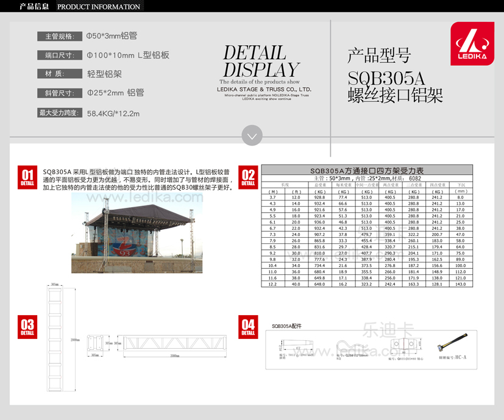Click the HC-A hammer label
The image size is (504, 420).
click(453, 358)
